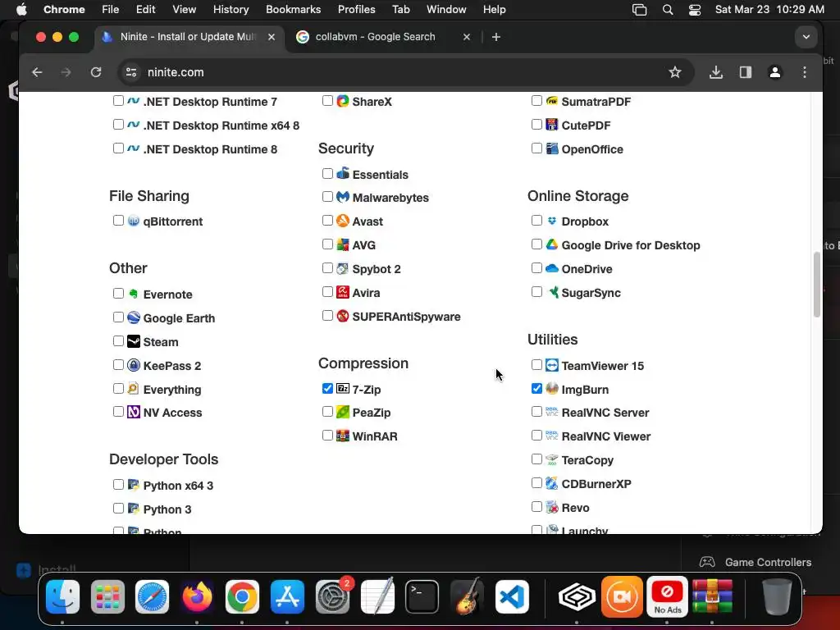
Task: Click the SUPERAntiSpyware icon
Action: 343,316
